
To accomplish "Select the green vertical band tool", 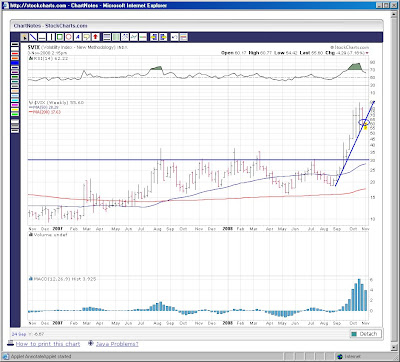I will [116, 37].
